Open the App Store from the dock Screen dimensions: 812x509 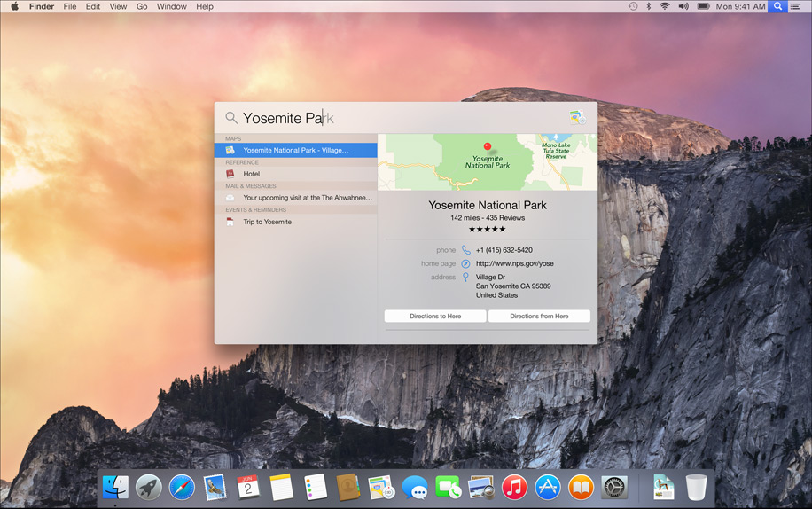548,487
